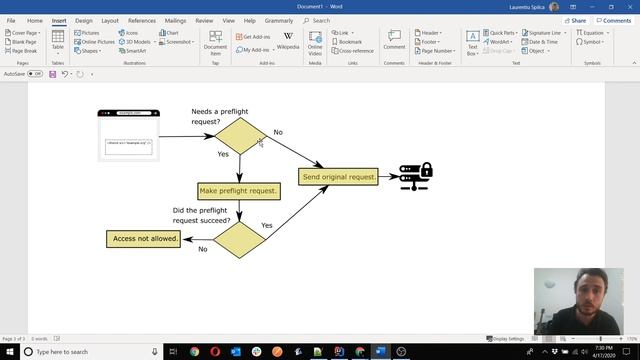Screen dimensions: 640x360
Task: Click the taskbar microphone icon
Action: (x=154, y=351)
